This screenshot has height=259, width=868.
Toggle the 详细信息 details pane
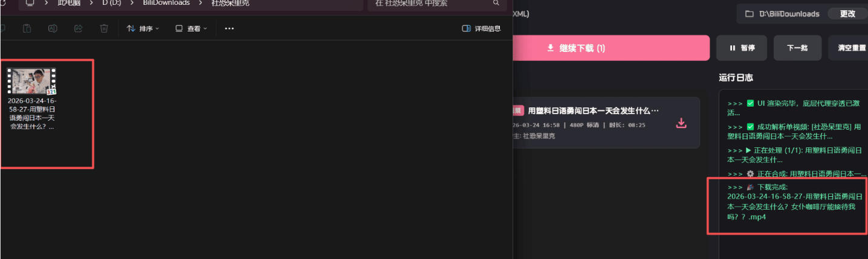[x=481, y=28]
